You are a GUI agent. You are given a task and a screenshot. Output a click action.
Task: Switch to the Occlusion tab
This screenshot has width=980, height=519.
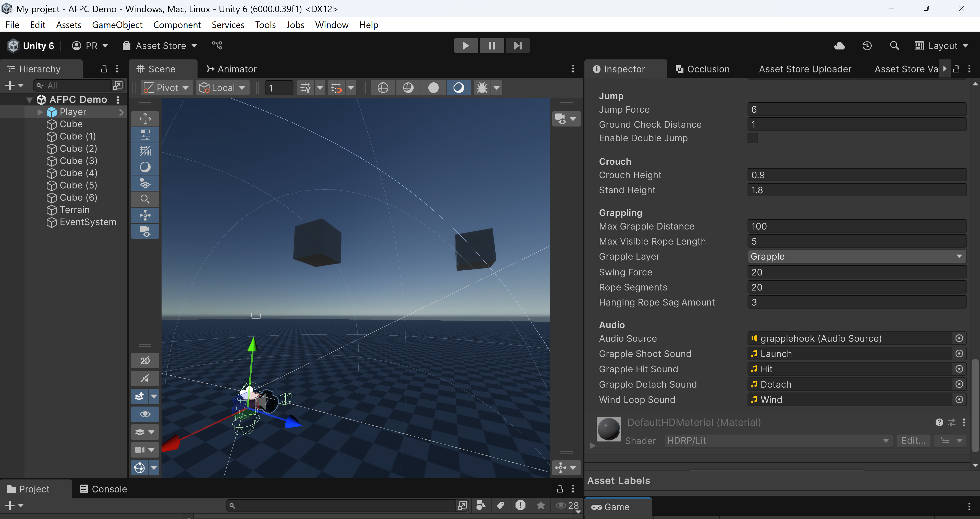tap(703, 69)
